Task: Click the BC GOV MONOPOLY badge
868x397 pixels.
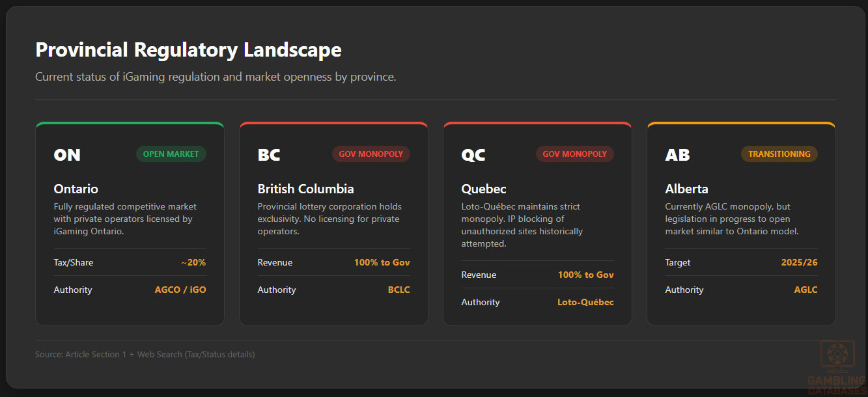Action: 371,154
